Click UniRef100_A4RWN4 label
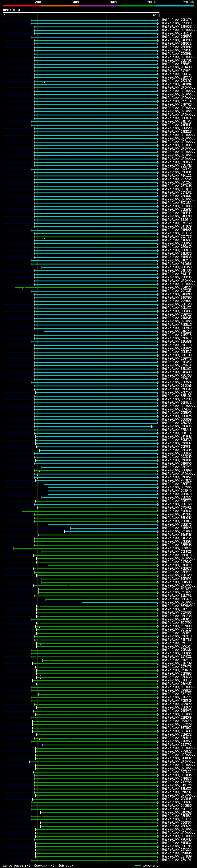The height and width of the screenshot is (868, 197). [x=176, y=84]
